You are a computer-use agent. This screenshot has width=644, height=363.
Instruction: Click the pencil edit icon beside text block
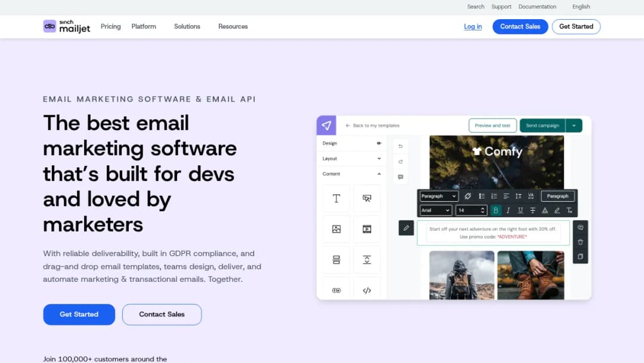tap(406, 227)
